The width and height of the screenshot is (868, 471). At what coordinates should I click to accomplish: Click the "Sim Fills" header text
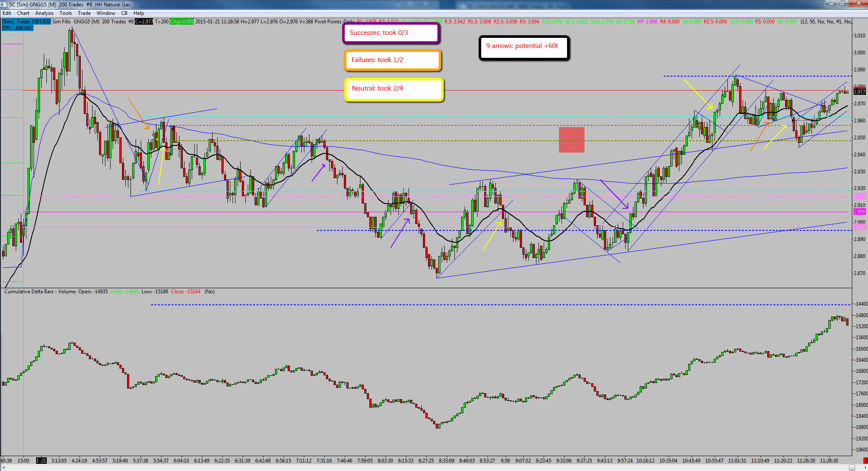62,22
